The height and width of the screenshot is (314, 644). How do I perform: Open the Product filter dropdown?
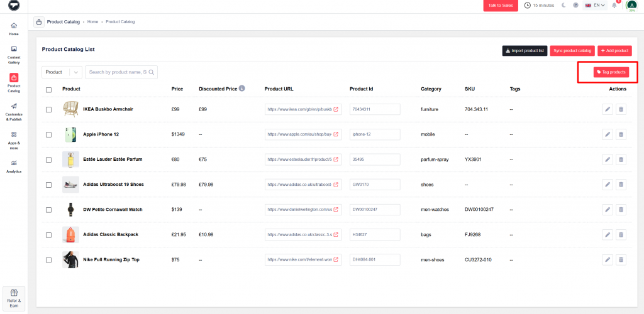tap(62, 72)
